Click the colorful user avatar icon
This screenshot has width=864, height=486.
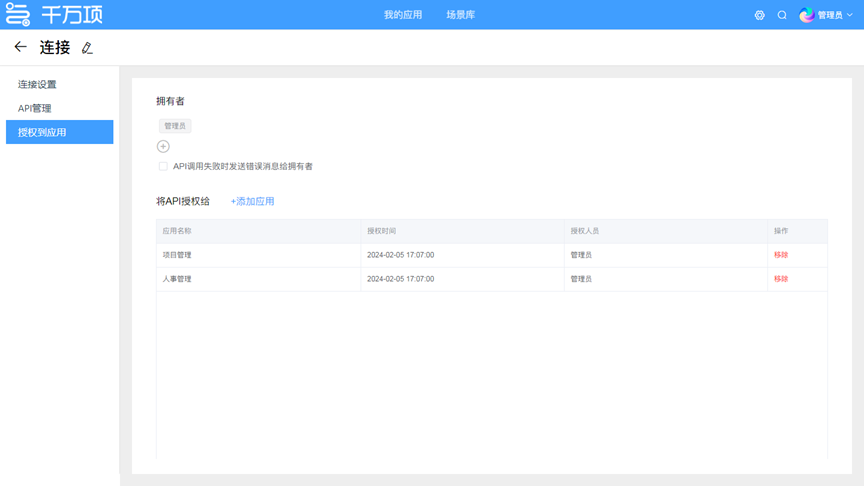806,15
